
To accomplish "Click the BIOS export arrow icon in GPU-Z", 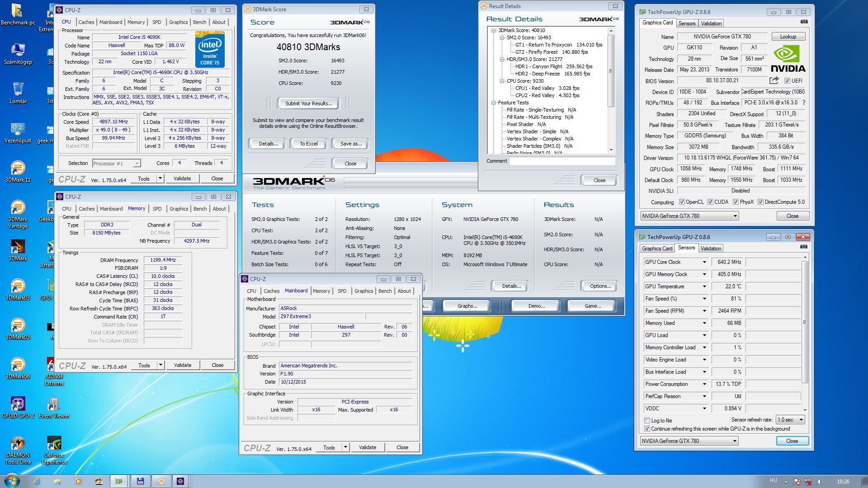I will point(774,80).
